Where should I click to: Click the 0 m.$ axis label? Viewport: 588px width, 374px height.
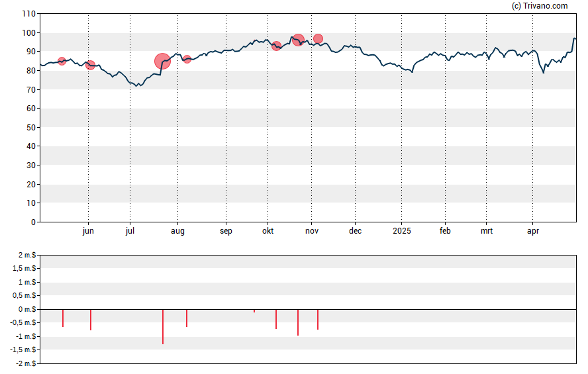click(x=27, y=309)
